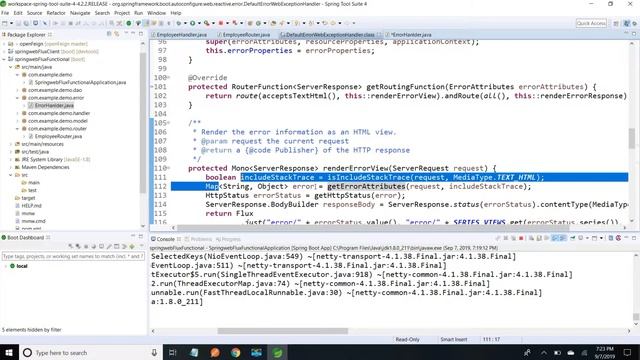Click Collapse All in Package Explorer
The height and width of the screenshot is (360, 640).
(x=109, y=34)
